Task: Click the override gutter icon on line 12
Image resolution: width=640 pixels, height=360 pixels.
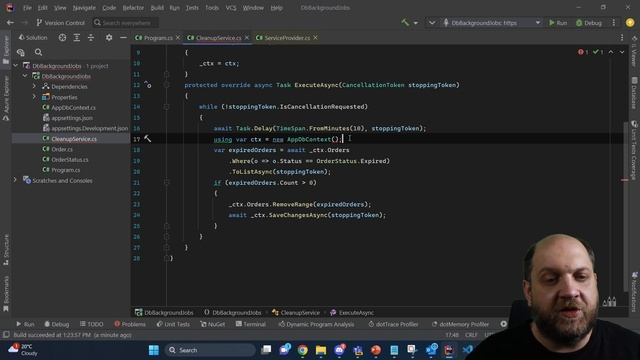Action: coord(148,85)
